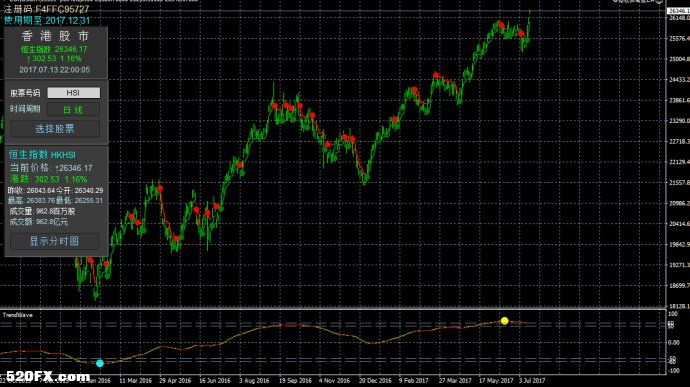Click the yellow signal dot on TrendWave

pyautogui.click(x=504, y=321)
